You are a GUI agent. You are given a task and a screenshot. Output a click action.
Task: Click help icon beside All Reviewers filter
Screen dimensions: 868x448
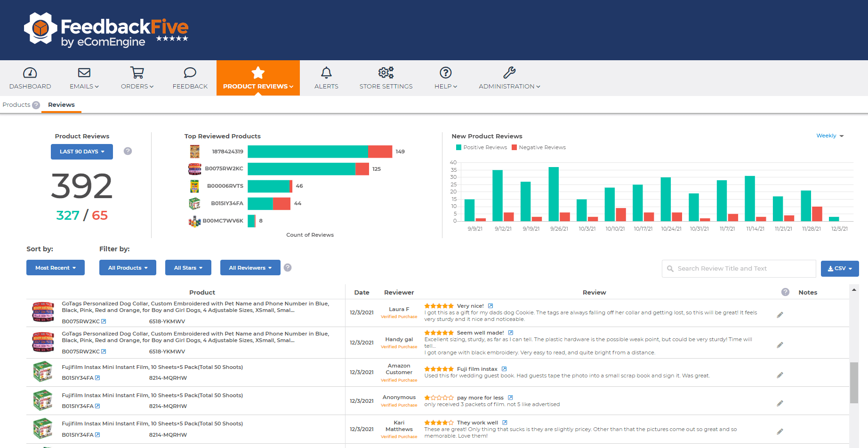pyautogui.click(x=288, y=267)
